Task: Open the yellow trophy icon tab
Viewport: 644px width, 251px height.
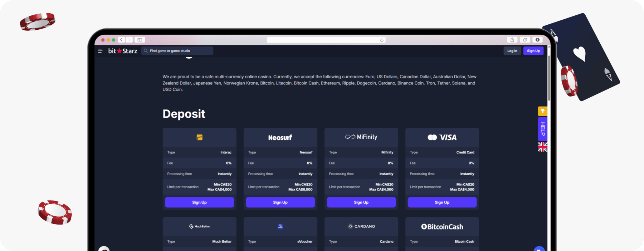Action: point(542,111)
